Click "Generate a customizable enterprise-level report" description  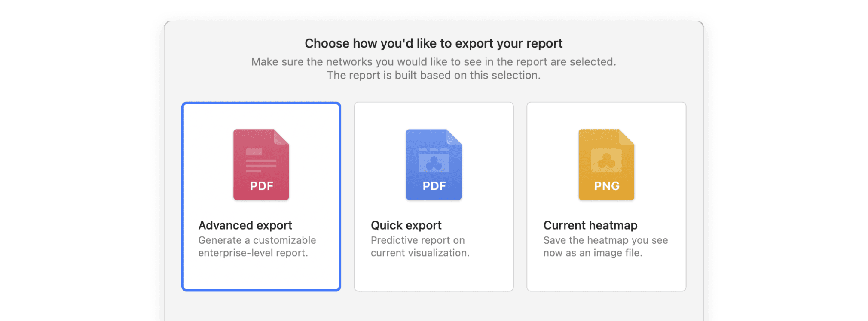pos(257,246)
